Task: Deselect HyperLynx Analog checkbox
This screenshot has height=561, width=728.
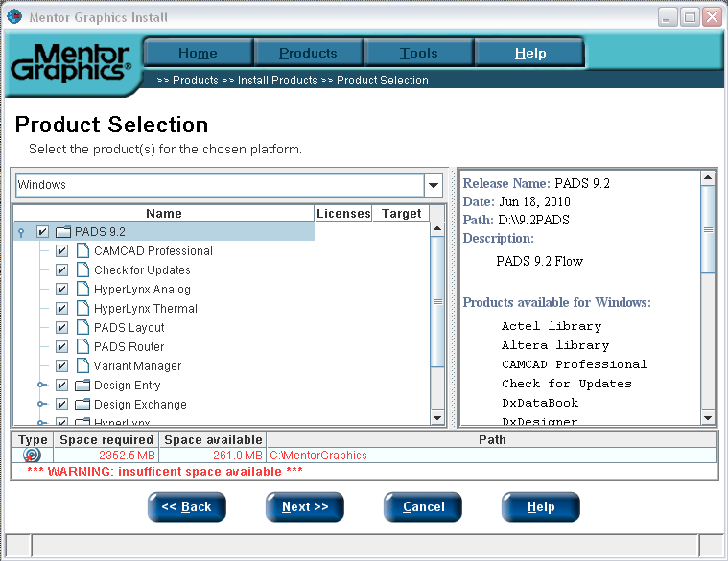Action: coord(61,290)
